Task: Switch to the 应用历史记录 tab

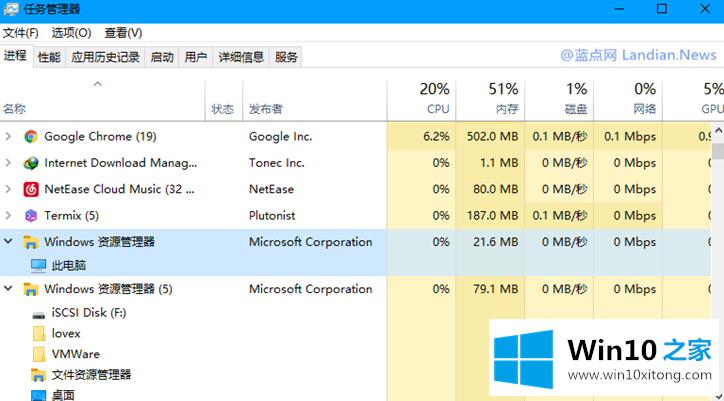Action: 105,57
